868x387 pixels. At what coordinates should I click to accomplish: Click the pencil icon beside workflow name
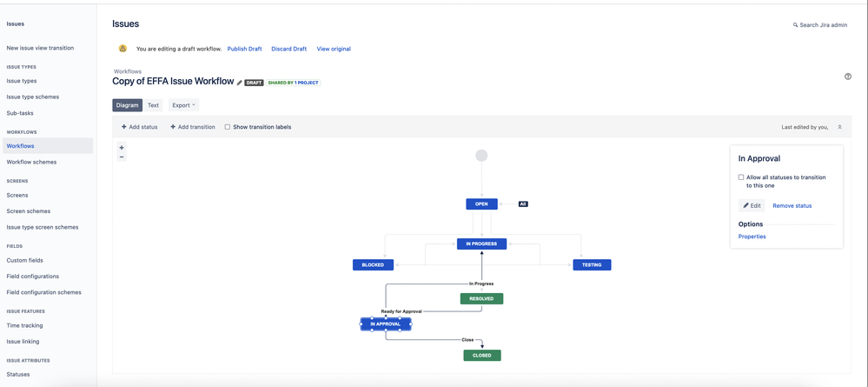[x=240, y=83]
